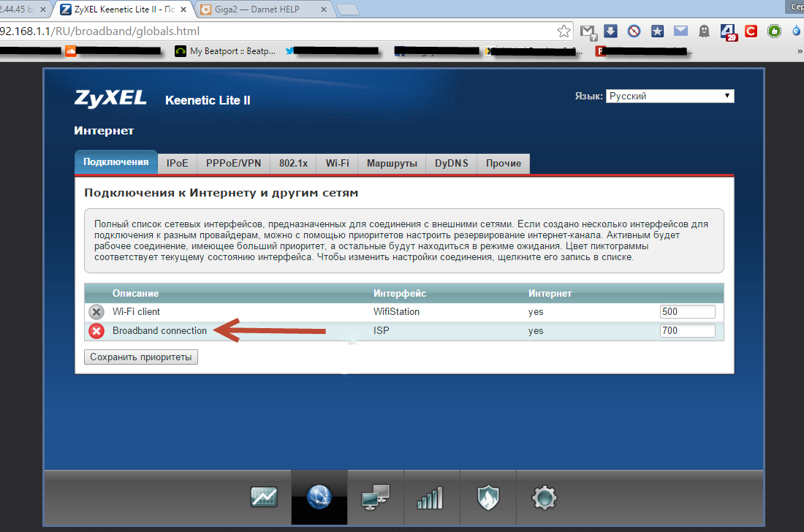Open the SoundCloud bookmark icon
Image resolution: width=804 pixels, height=532 pixels.
point(71,50)
